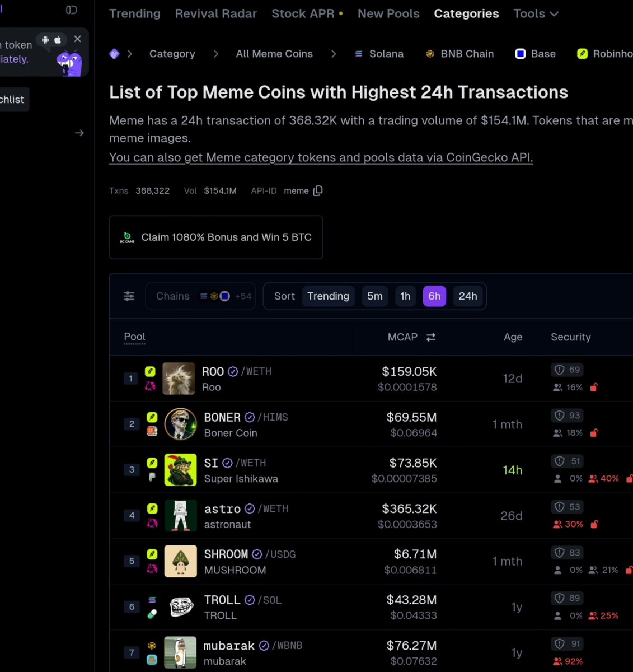The height and width of the screenshot is (672, 633).
Task: Click Robinhood chain icon on ROO row
Action: (x=150, y=371)
